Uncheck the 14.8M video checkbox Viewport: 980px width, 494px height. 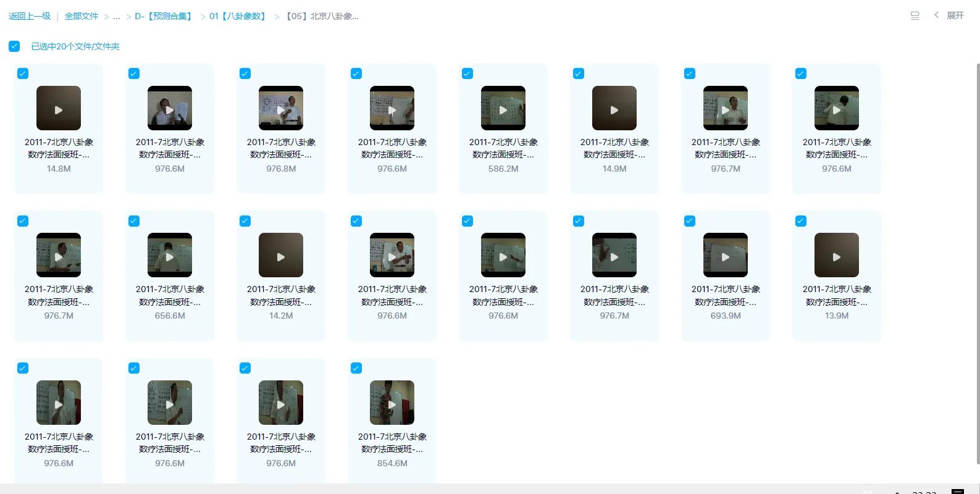point(23,73)
